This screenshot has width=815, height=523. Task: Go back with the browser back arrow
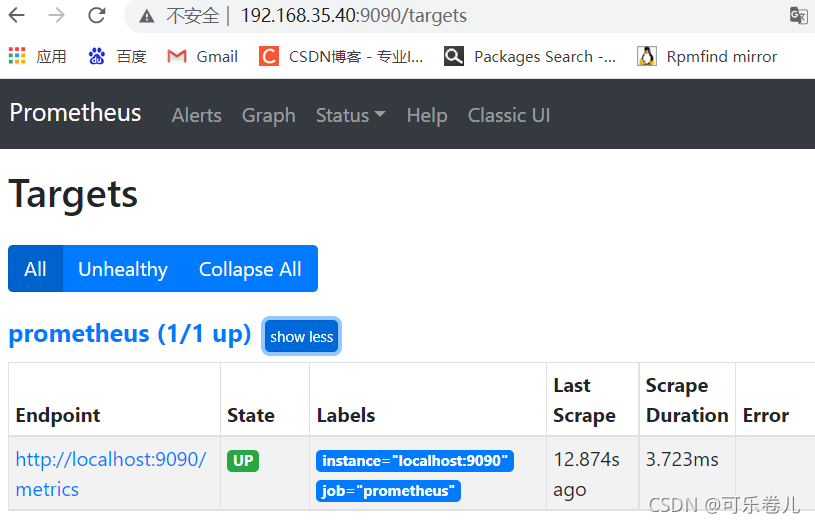point(17,16)
